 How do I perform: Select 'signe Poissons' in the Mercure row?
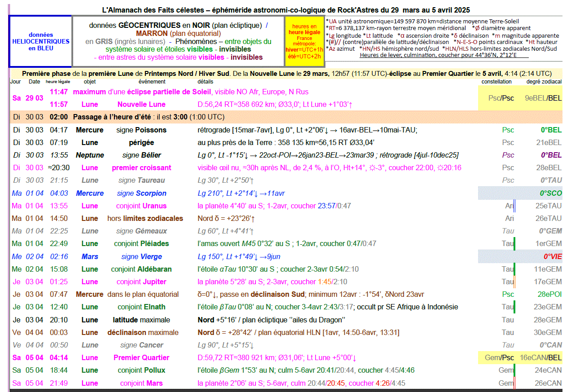141,130
